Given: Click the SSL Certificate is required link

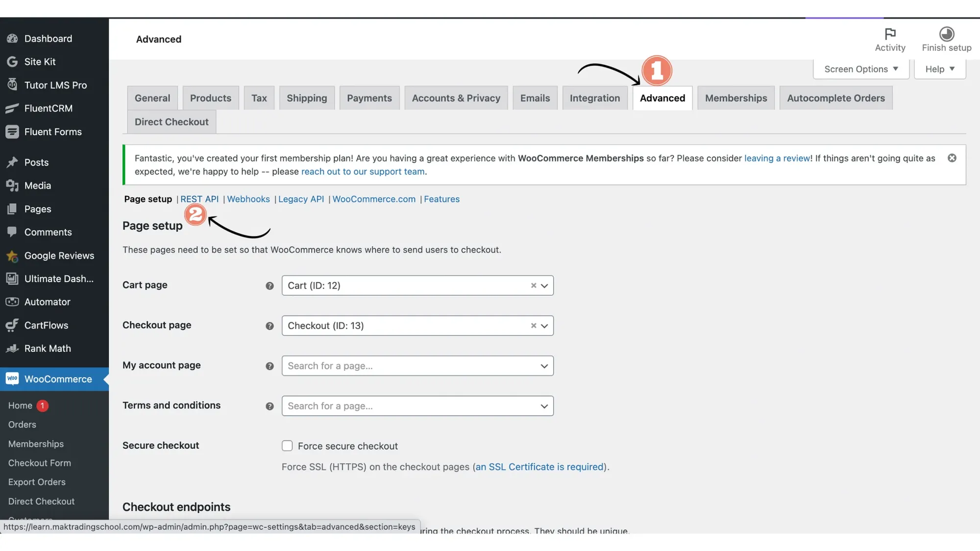Looking at the screenshot, I should (539, 467).
